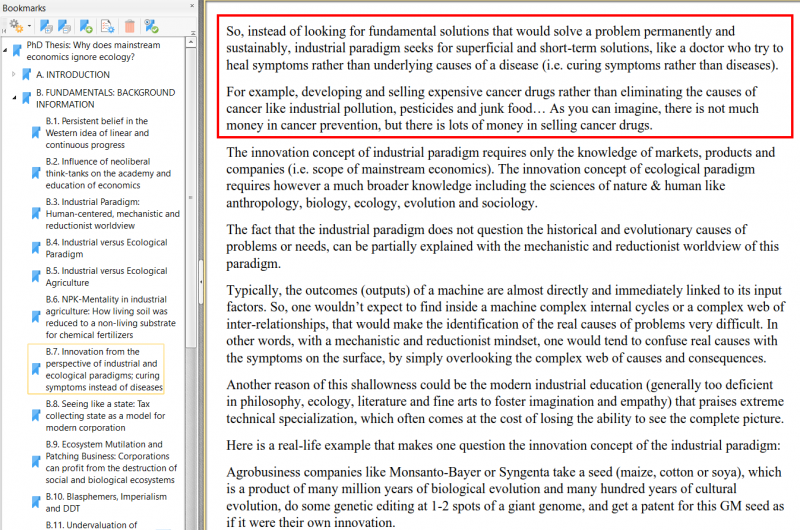This screenshot has height=530, width=800.
Task: Click the bookmark icon of A. INTRODUCTION
Action: pos(27,74)
